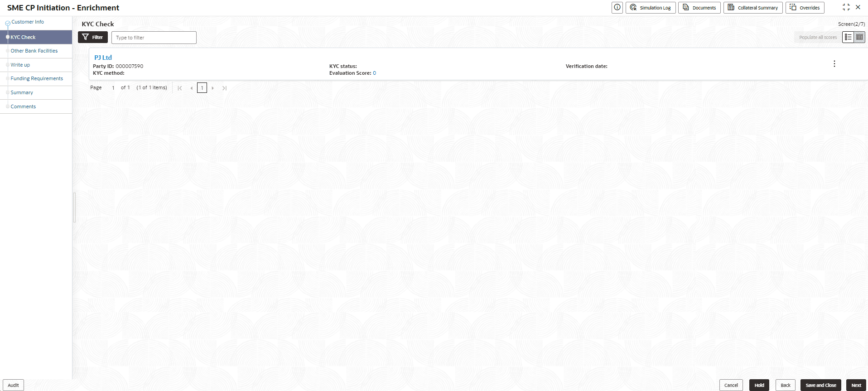Go to first page arrow
Image resolution: width=868 pixels, height=391 pixels.
180,88
